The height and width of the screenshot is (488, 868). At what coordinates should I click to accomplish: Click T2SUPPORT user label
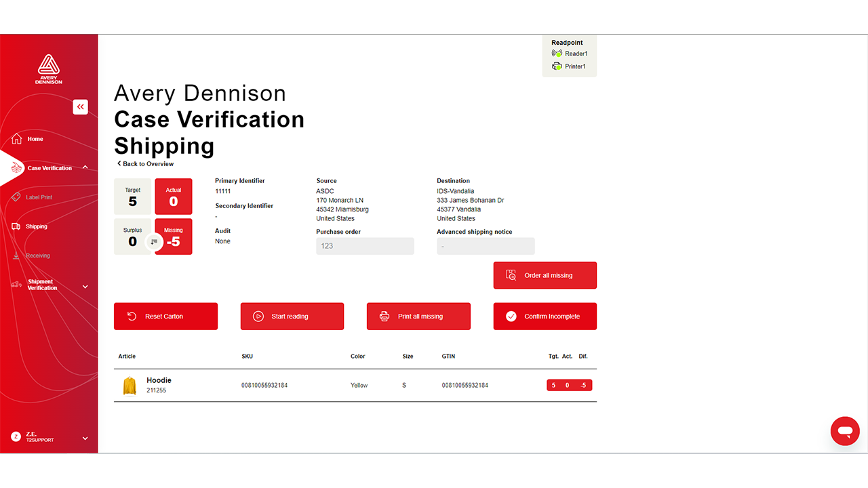point(40,441)
